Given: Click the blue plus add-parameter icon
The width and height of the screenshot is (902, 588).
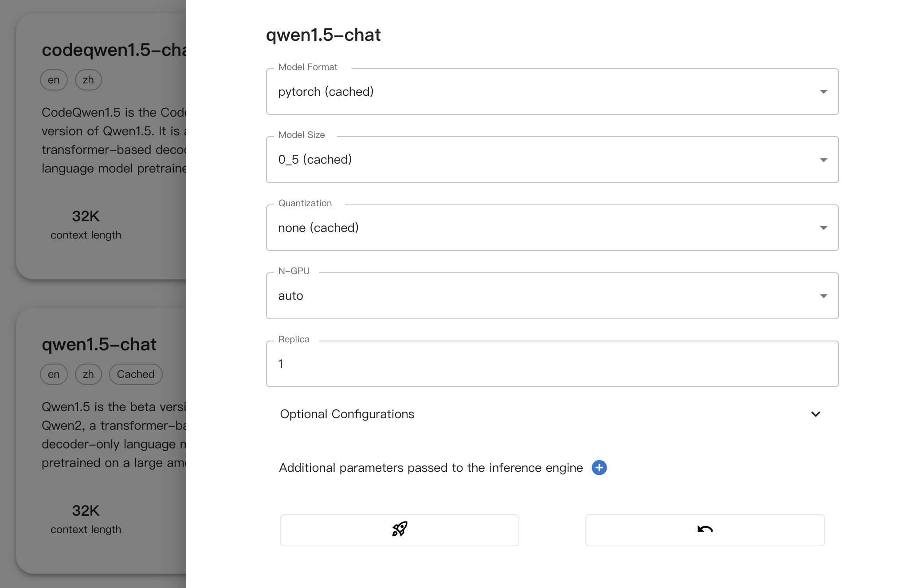Looking at the screenshot, I should [x=599, y=468].
